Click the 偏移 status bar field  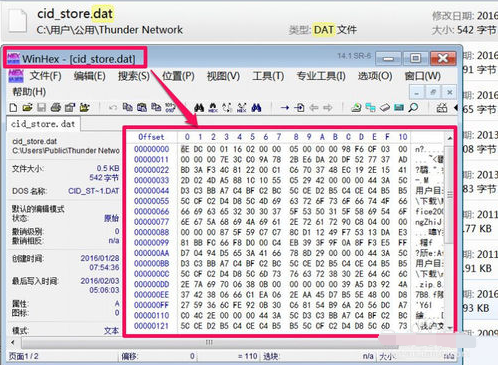click(x=158, y=356)
